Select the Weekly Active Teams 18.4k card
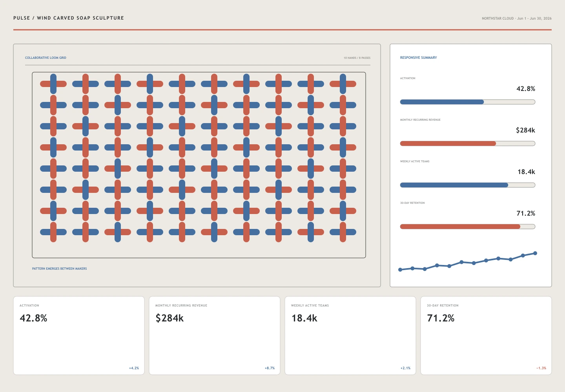This screenshot has width=565, height=392. point(350,336)
